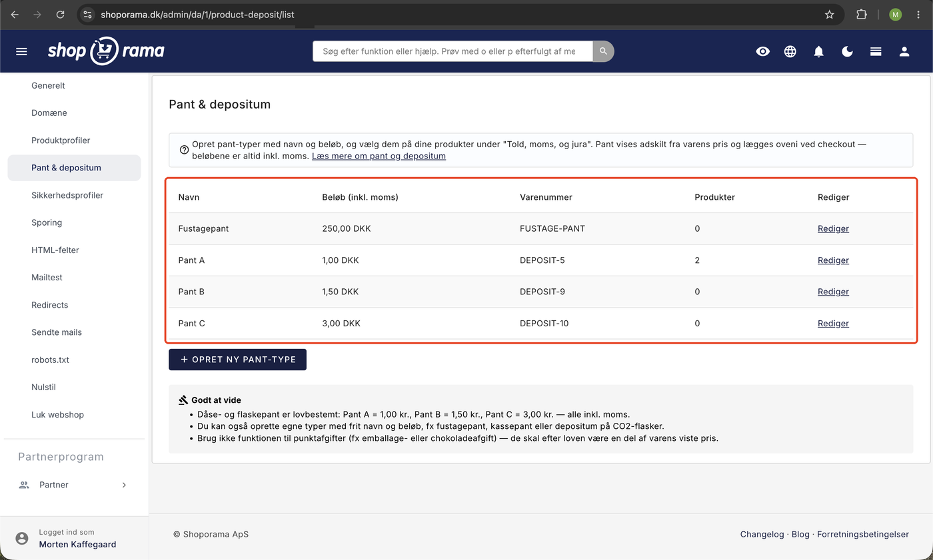Open Changelog footer link
Viewport: 933px width, 560px height.
click(762, 534)
